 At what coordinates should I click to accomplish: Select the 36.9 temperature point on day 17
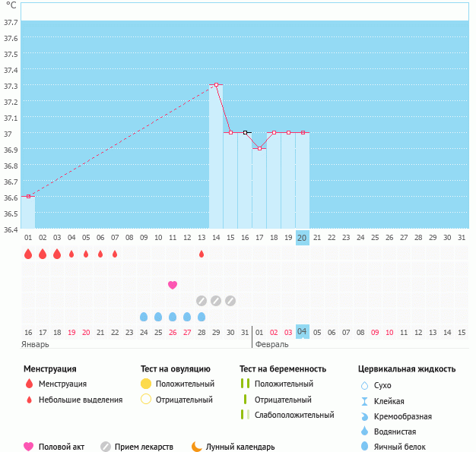click(259, 148)
